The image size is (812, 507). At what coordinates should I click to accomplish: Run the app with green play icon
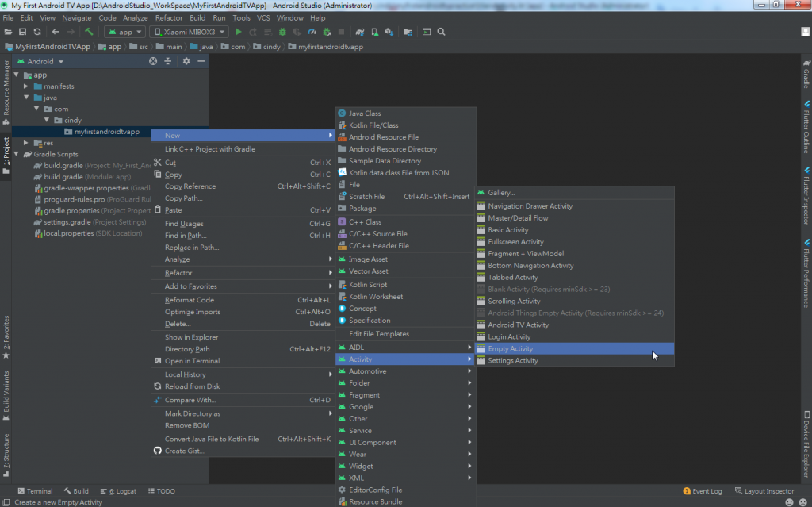coord(238,32)
